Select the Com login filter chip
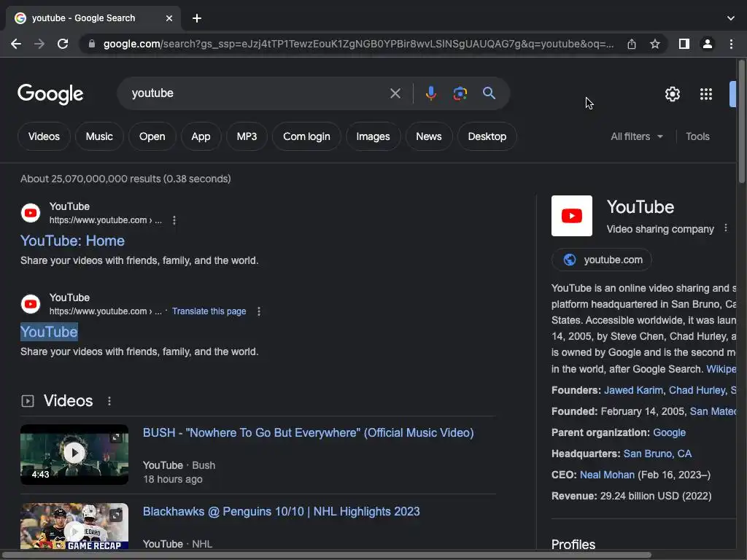Image resolution: width=747 pixels, height=560 pixels. [x=306, y=136]
